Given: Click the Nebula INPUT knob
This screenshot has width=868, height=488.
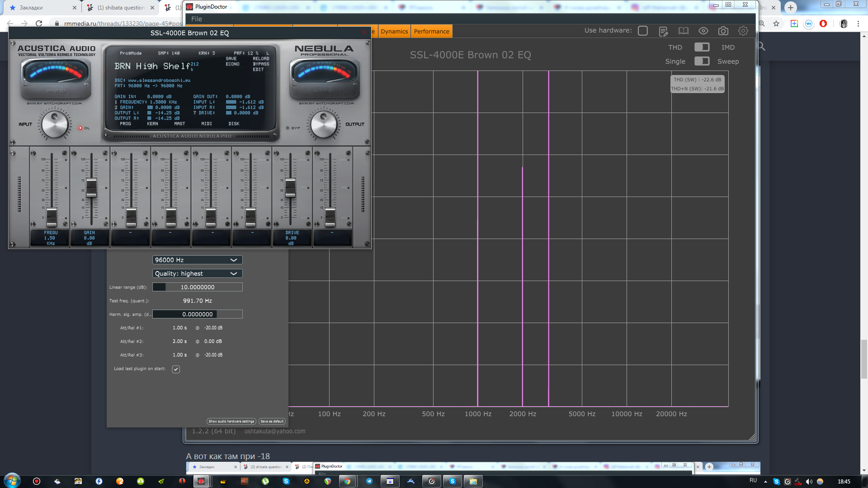Looking at the screenshot, I should point(55,125).
